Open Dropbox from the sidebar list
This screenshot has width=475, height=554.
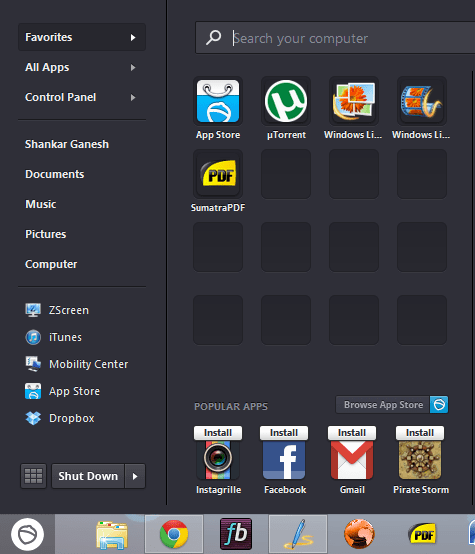[x=60, y=418]
